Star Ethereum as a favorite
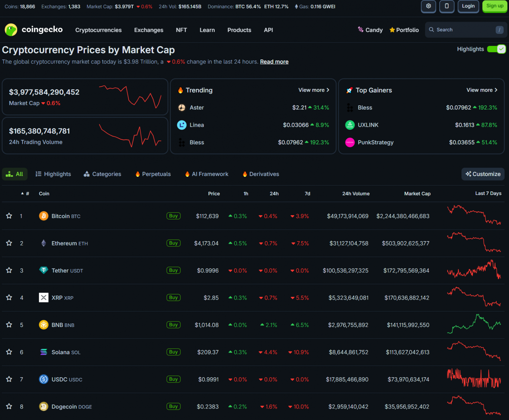Viewport: 509px width, 420px height. pyautogui.click(x=9, y=243)
